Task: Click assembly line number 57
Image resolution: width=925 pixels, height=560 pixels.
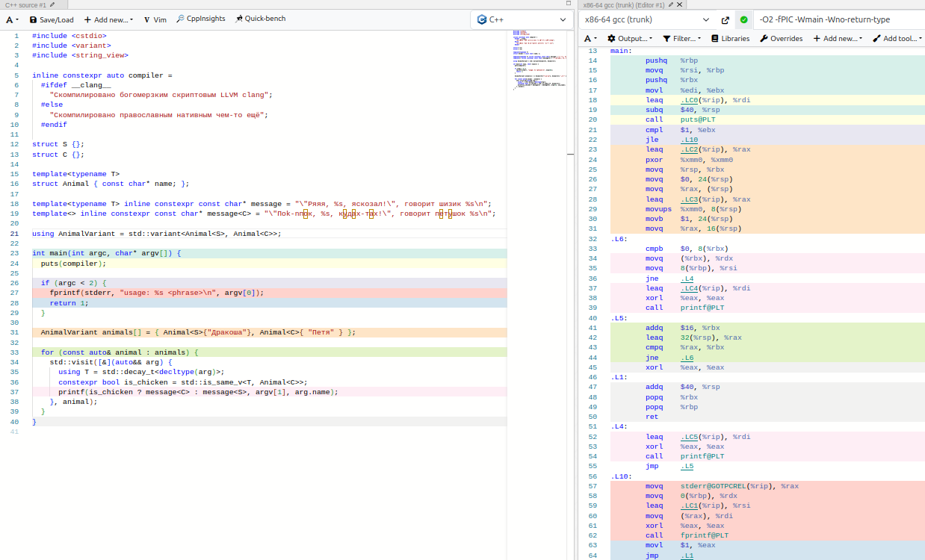Action: [x=593, y=486]
